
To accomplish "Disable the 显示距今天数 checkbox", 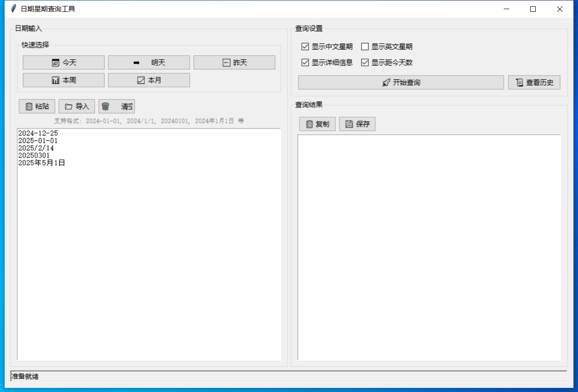I will click(387, 62).
